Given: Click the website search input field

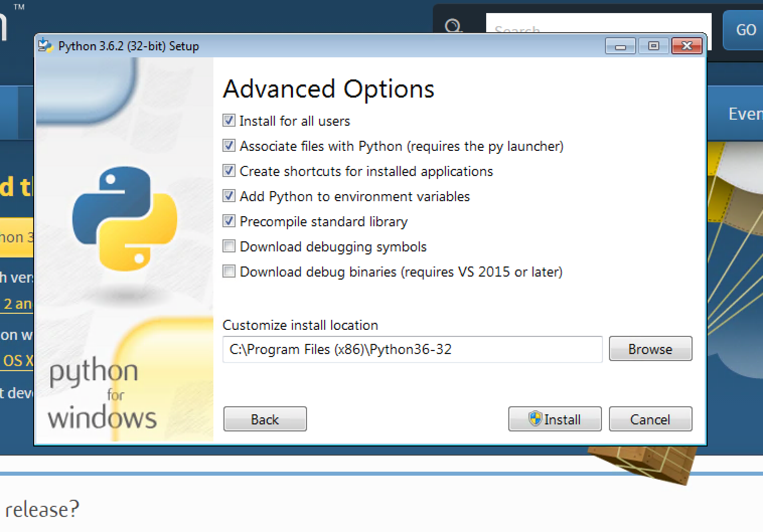Looking at the screenshot, I should tap(598, 23).
